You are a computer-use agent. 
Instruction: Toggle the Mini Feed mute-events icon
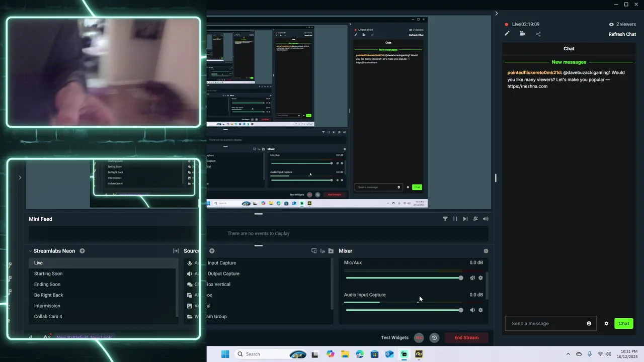(475, 219)
